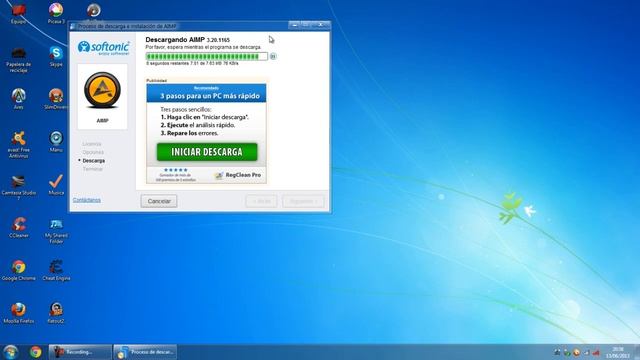Switch to the Recording... taskbar window
640x360 pixels.
point(80,352)
